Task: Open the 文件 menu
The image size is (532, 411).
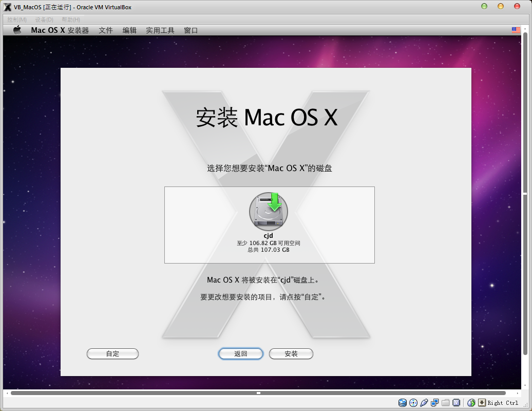Action: pos(105,30)
